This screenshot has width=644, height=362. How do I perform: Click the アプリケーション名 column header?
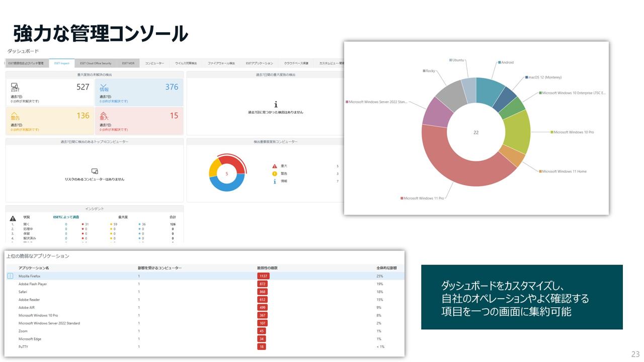click(34, 268)
